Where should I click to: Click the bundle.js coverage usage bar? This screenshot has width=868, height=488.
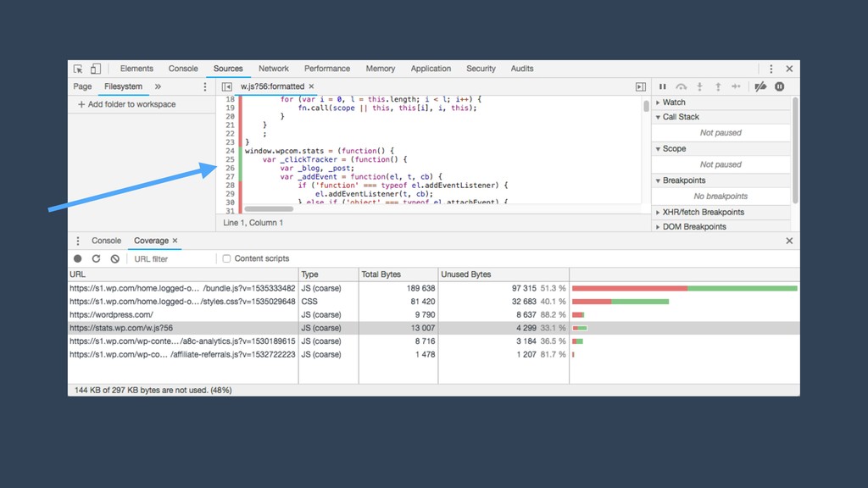tap(684, 288)
